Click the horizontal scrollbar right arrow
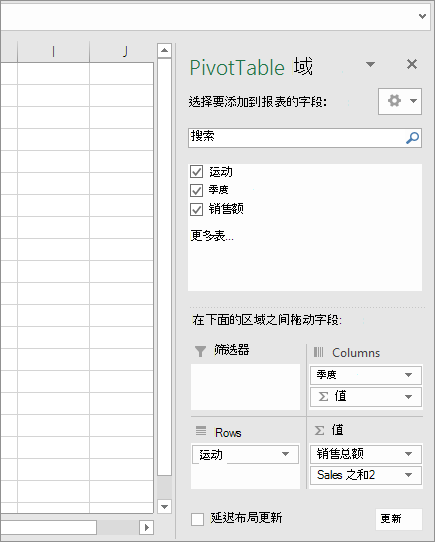Screen dimensions: 435x542 (x=147, y=527)
